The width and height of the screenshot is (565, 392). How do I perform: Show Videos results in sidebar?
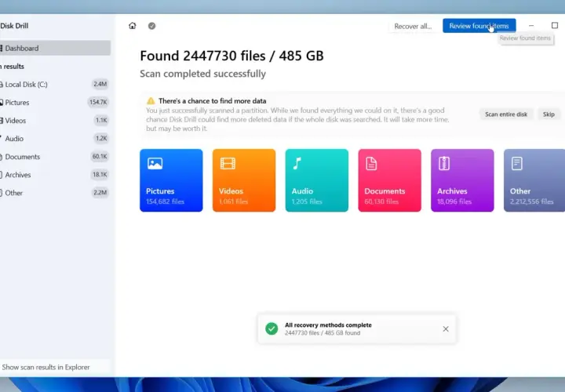click(x=55, y=120)
